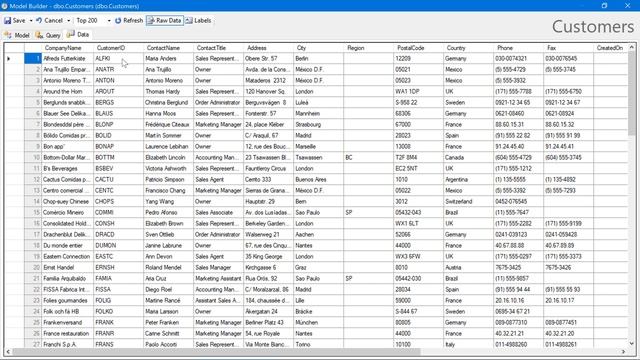
Task: Click the Save disk icon
Action: [x=8, y=20]
